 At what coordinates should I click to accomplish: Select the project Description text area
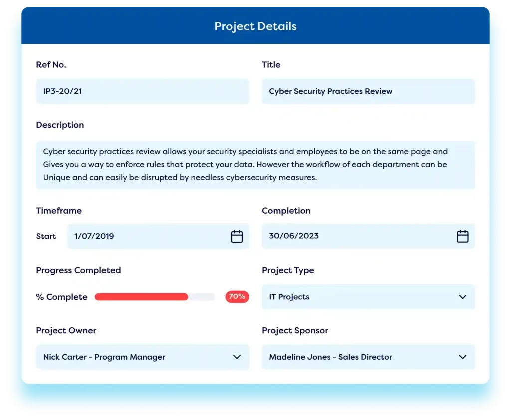click(x=255, y=165)
